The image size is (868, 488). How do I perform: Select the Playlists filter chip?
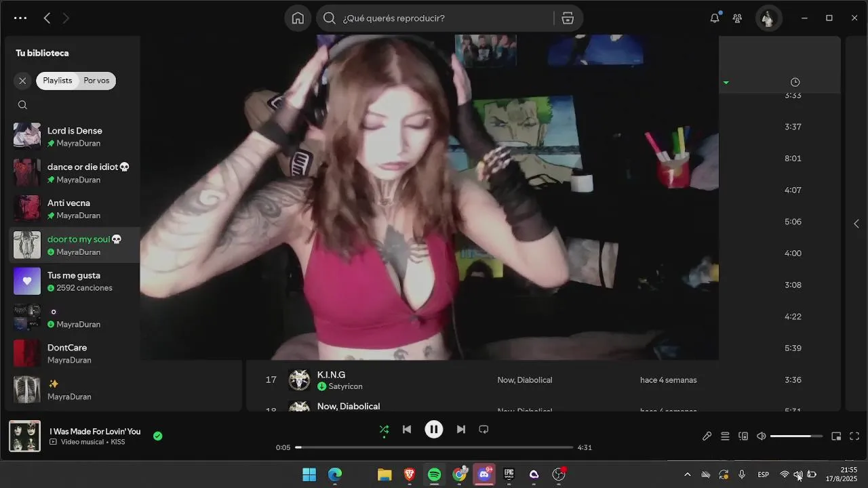[58, 81]
